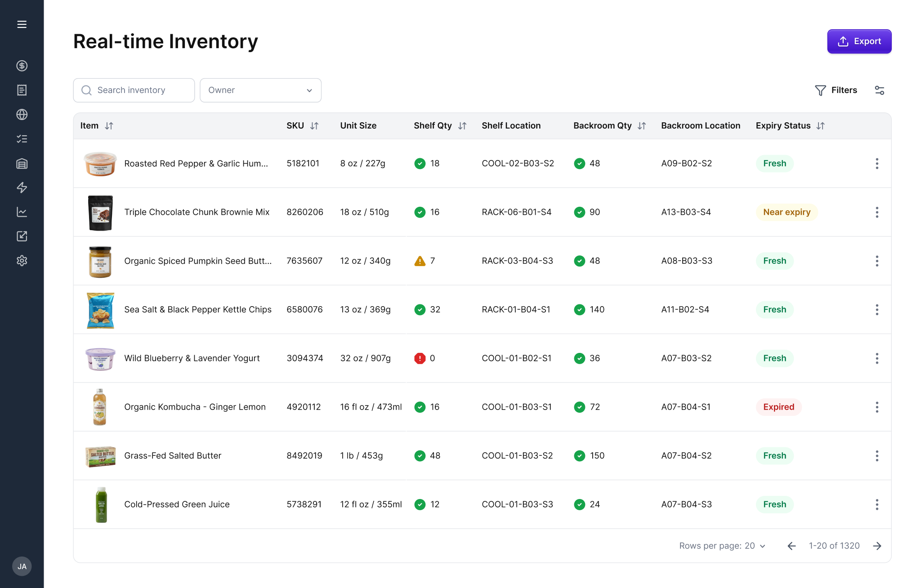The image size is (921, 588).
Task: Select the checklist icon in the sidebar
Action: click(x=22, y=139)
